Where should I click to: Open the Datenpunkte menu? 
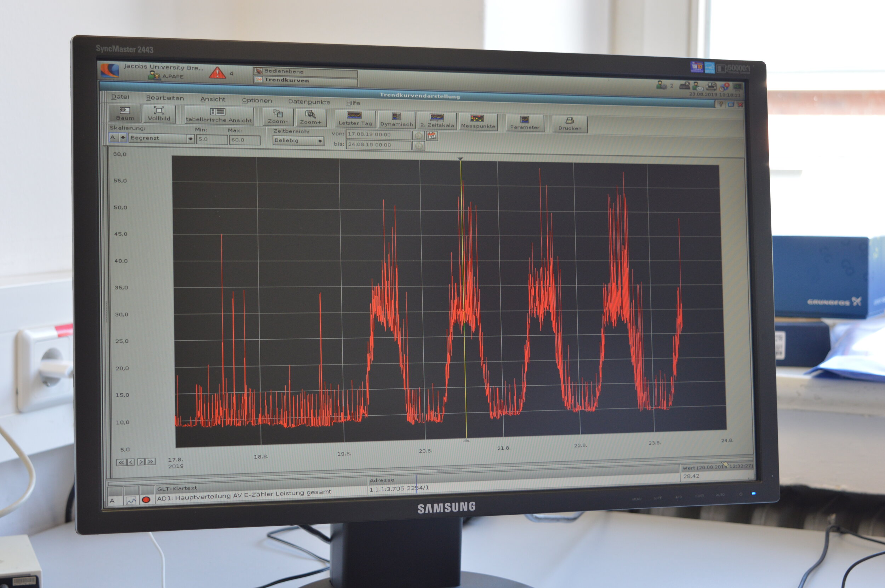(x=309, y=102)
